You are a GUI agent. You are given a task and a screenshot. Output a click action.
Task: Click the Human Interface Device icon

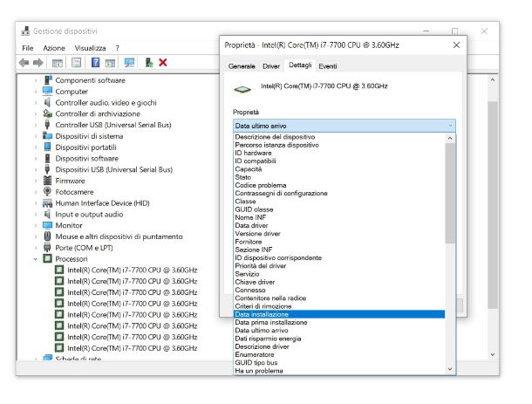click(47, 203)
